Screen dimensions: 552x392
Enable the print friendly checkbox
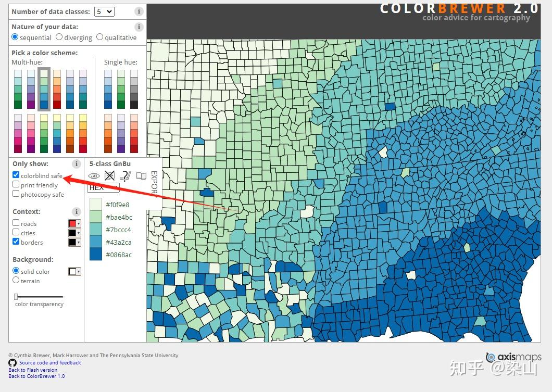tap(16, 184)
